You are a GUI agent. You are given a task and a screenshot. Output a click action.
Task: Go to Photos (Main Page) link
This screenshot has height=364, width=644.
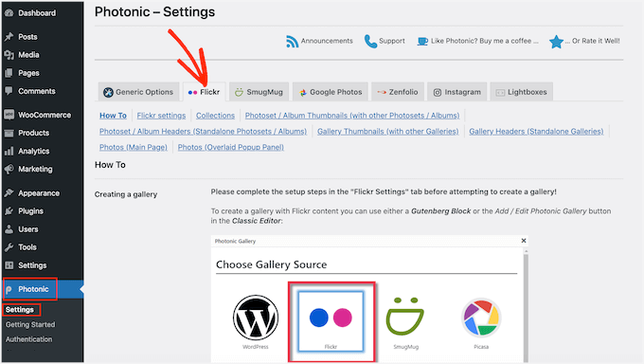click(134, 147)
